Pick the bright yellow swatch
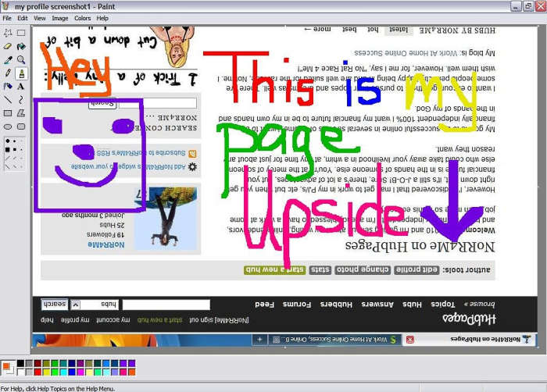 coord(46,372)
